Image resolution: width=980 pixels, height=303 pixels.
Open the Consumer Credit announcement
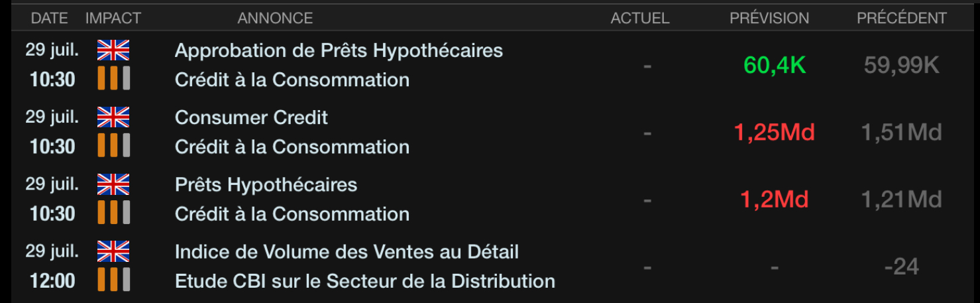point(251,117)
